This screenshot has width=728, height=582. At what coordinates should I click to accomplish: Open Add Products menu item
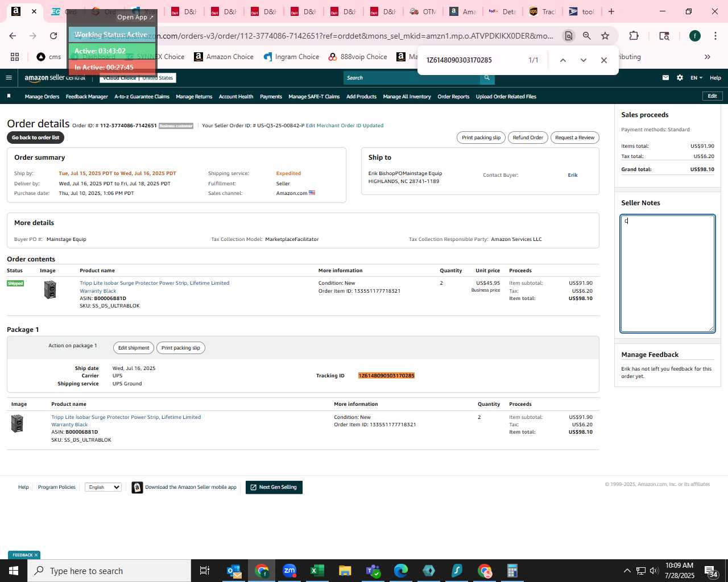(361, 97)
